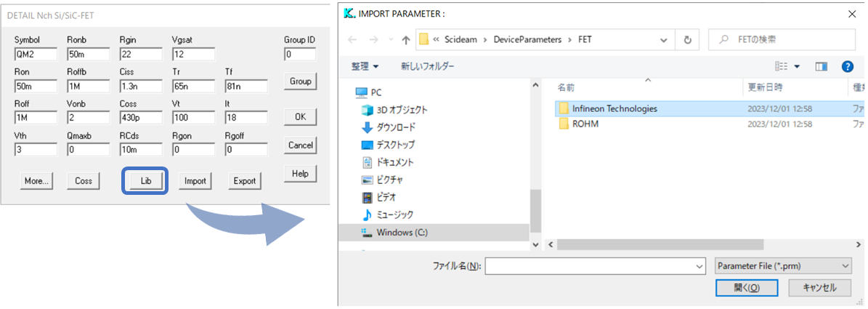The height and width of the screenshot is (309, 868).
Task: Open the view options dropdown arrow
Action: pos(797,66)
